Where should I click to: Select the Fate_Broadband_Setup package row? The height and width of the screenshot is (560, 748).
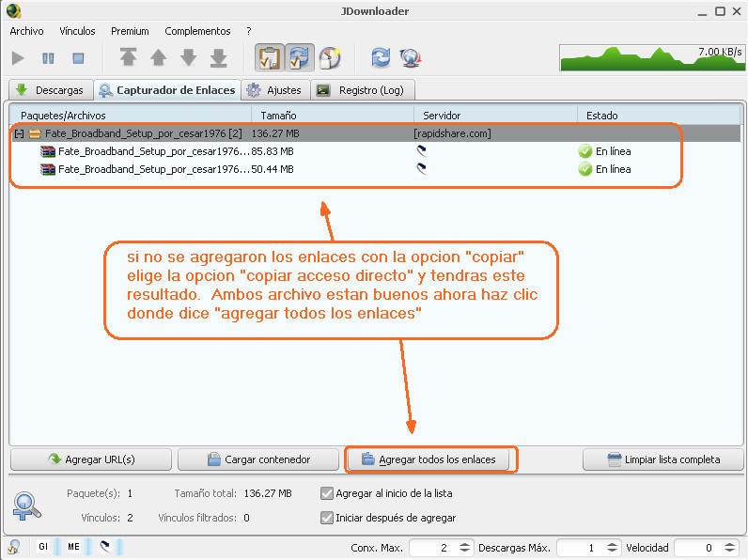tap(375, 133)
